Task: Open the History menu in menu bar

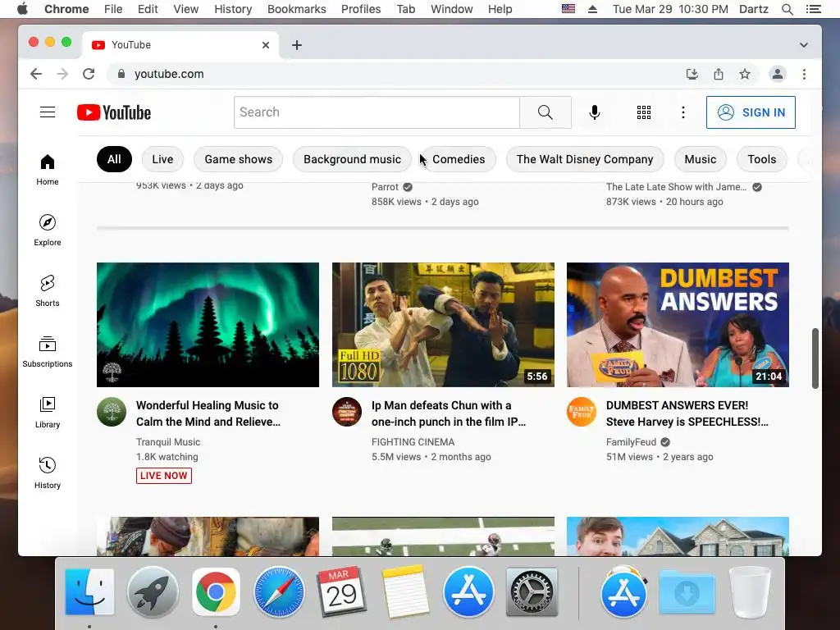Action: point(233,9)
